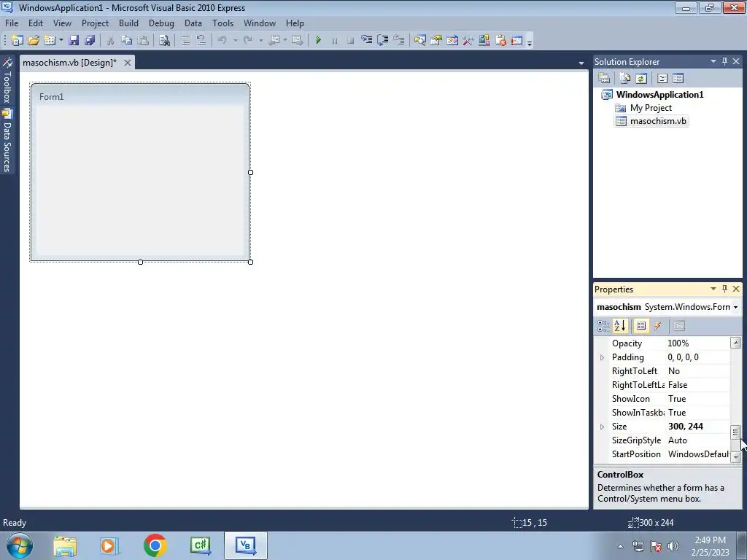The image size is (747, 560).
Task: Expand the Size property
Action: [x=602, y=427]
